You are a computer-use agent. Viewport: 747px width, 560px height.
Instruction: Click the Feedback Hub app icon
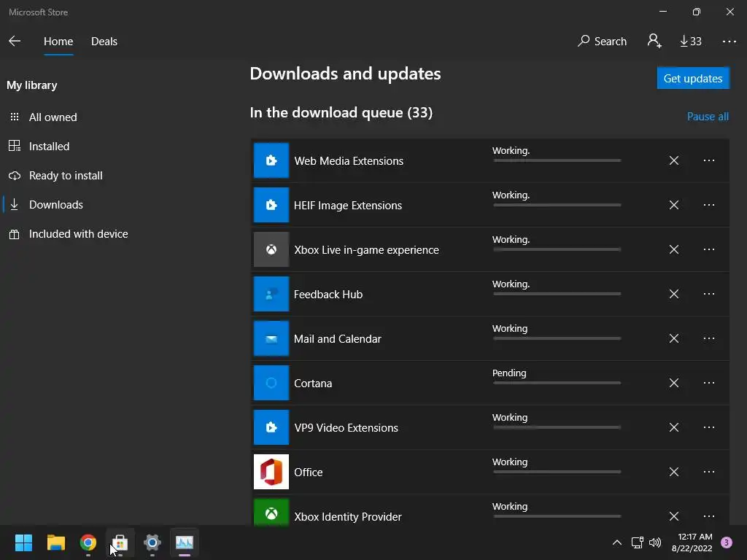(x=271, y=294)
